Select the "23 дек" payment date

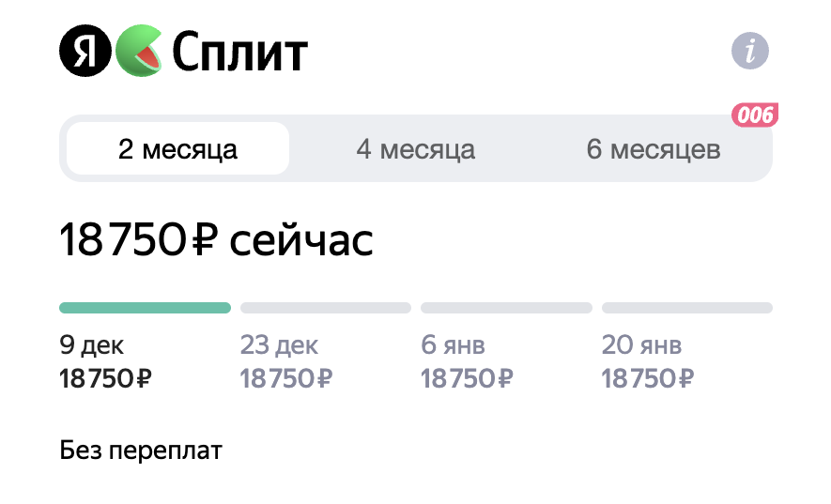(x=279, y=345)
